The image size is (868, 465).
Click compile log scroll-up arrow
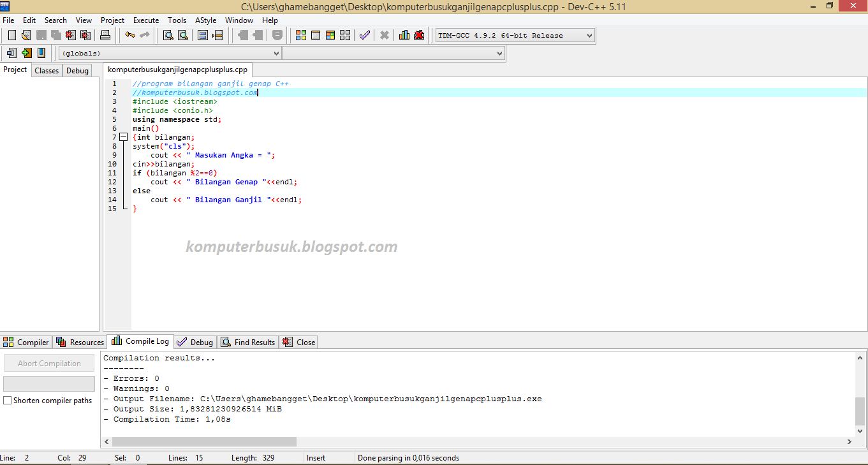(860, 358)
